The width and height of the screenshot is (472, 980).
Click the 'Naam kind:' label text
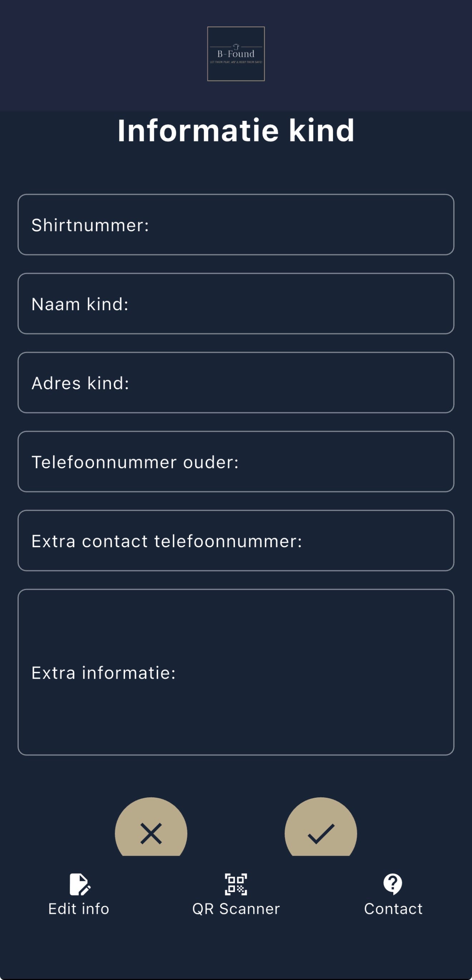click(80, 305)
